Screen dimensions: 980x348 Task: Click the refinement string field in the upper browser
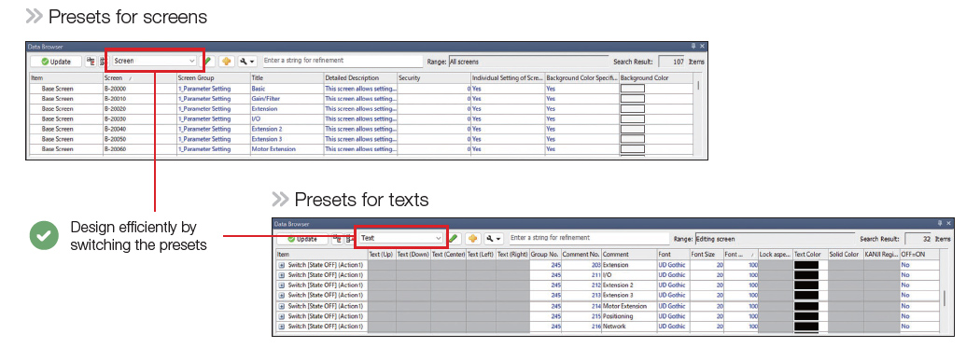coord(342,62)
